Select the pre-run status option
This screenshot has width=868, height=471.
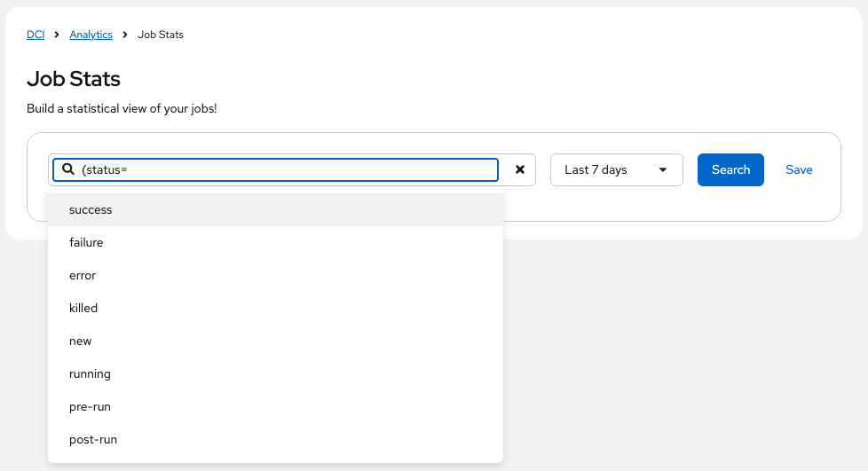pyautogui.click(x=276, y=407)
